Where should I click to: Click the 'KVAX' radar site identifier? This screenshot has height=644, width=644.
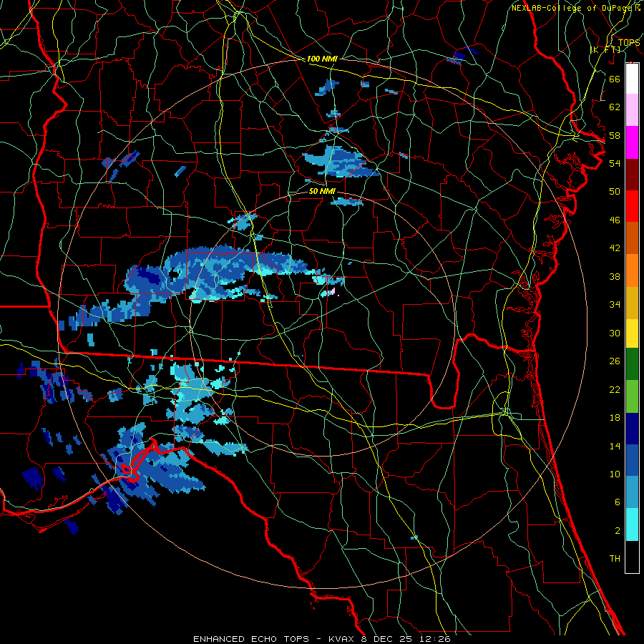coord(340,639)
